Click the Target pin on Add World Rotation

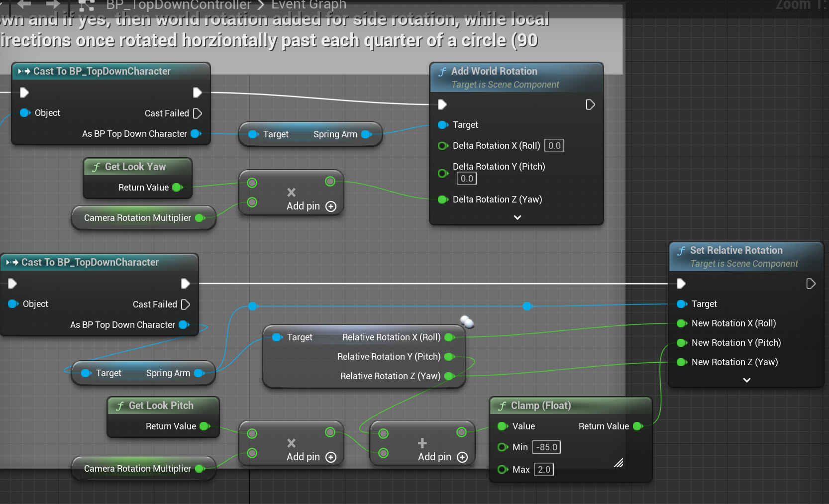(443, 125)
